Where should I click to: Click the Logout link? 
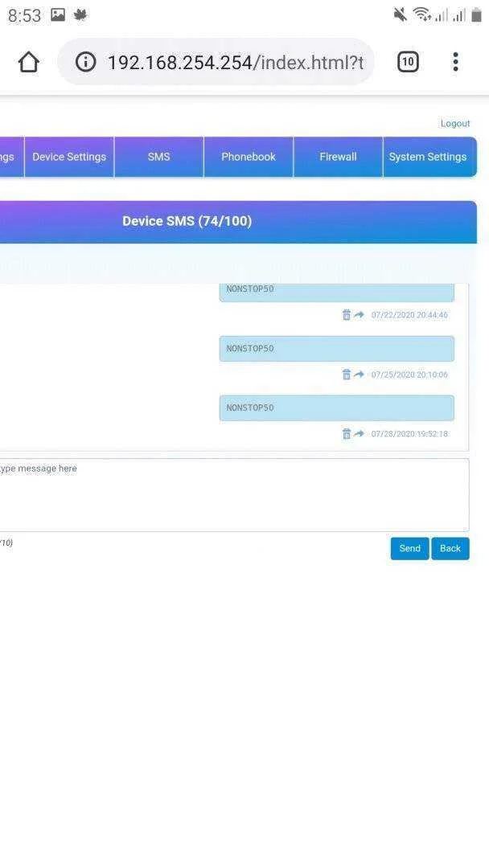click(455, 124)
